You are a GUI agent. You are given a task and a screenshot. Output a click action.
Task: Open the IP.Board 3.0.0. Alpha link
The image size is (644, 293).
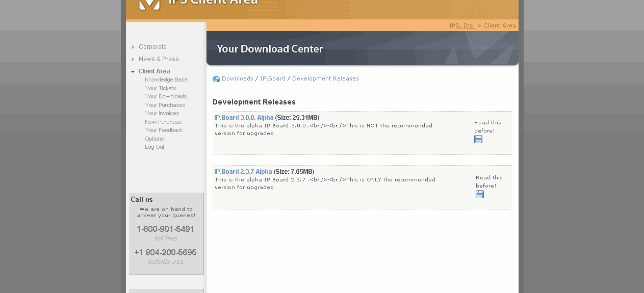(244, 118)
